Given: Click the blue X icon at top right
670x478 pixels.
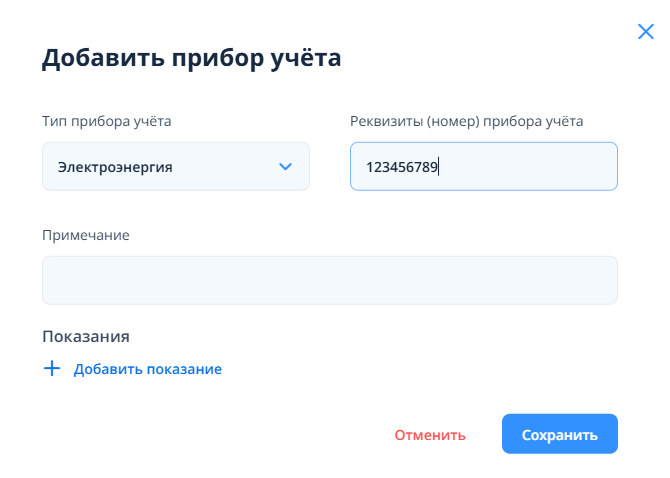Looking at the screenshot, I should tap(645, 32).
